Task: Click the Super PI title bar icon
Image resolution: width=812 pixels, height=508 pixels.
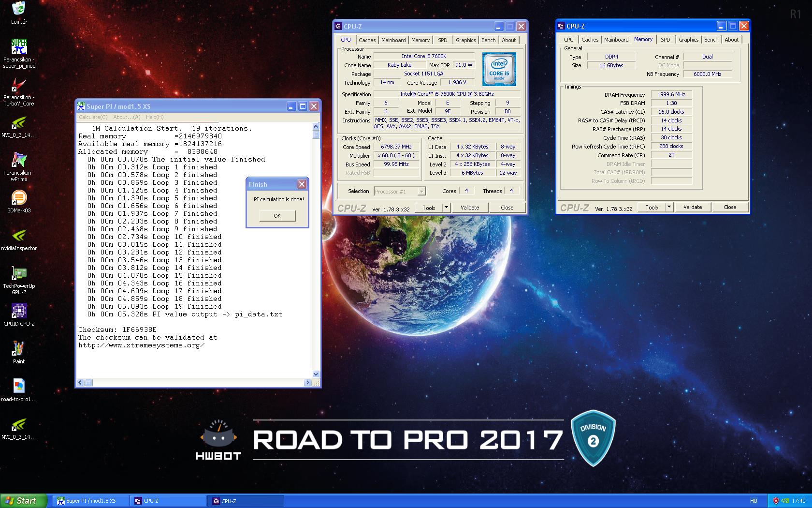Action: (81, 106)
